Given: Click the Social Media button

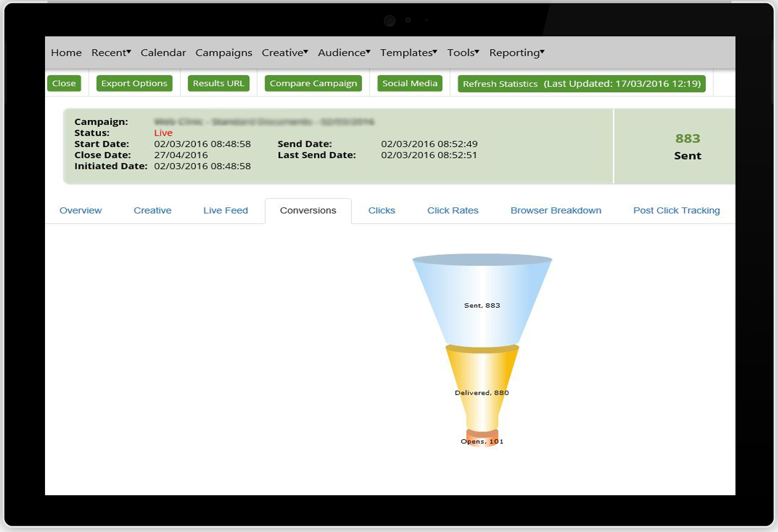Looking at the screenshot, I should click(410, 83).
